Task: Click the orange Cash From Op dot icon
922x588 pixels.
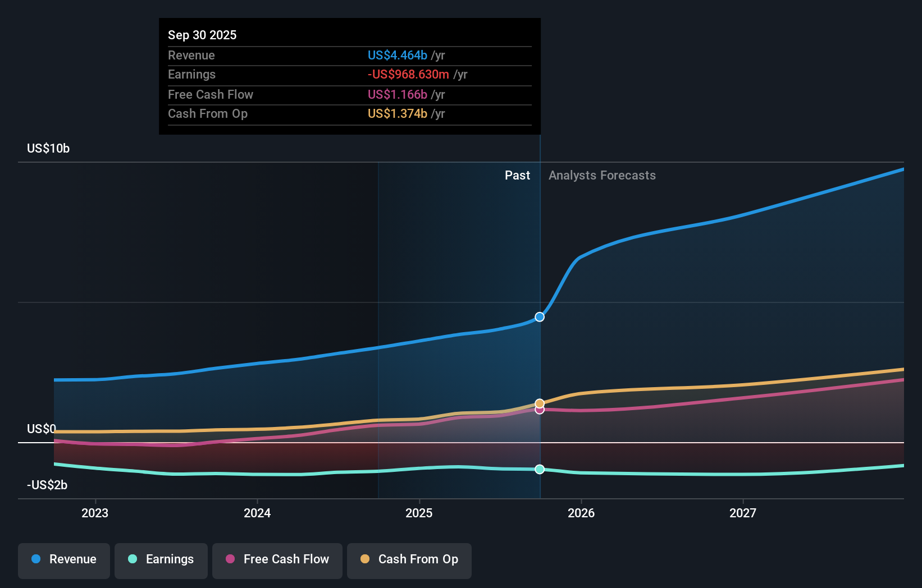Action: point(365,559)
